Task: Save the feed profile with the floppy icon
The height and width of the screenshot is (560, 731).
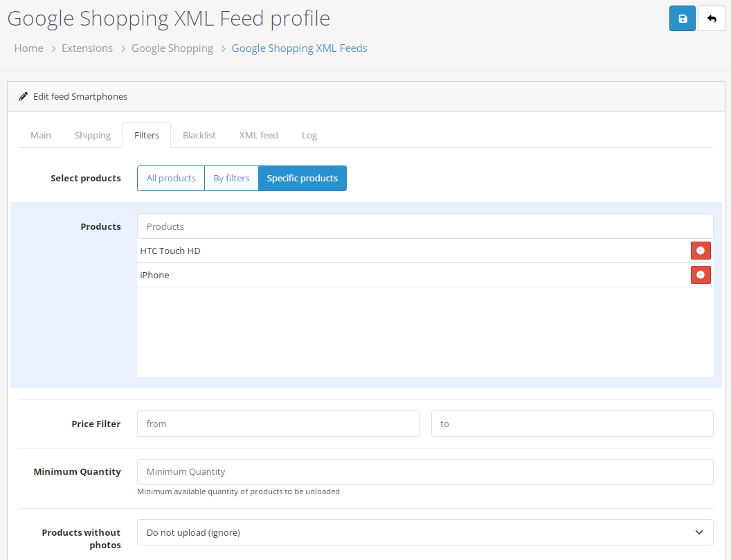Action: coord(682,19)
